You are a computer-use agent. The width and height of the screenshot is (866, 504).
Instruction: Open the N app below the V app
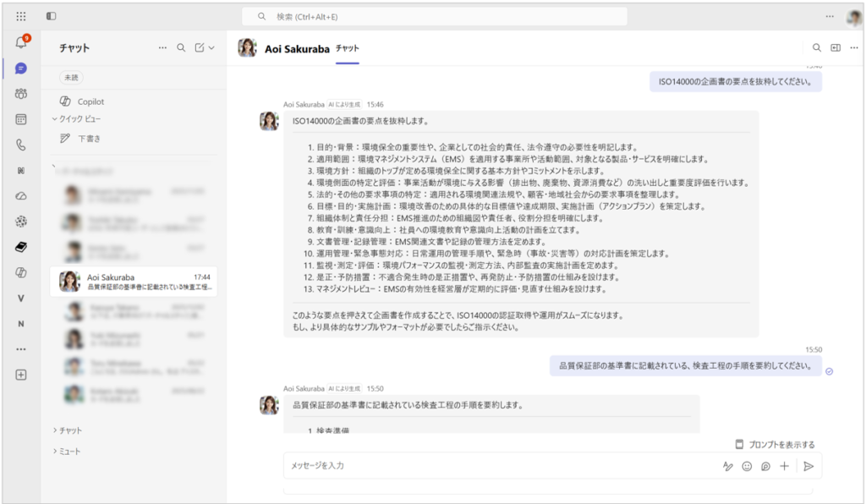click(x=21, y=324)
